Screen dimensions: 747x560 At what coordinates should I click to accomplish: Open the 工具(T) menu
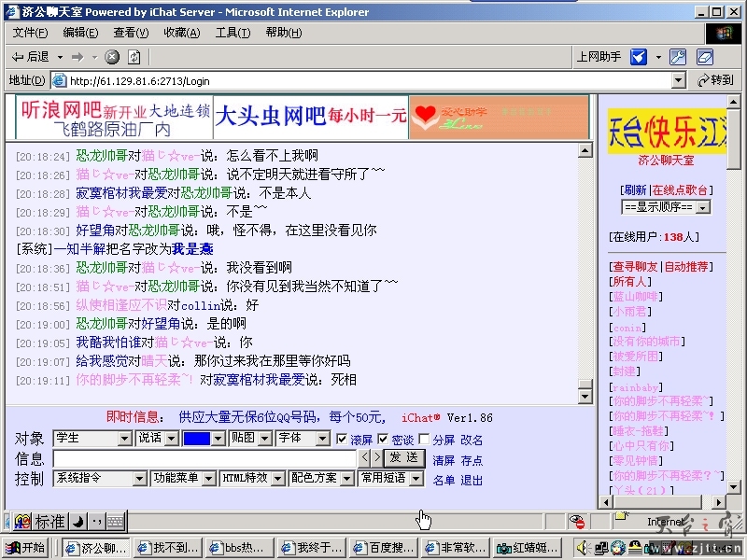click(233, 32)
